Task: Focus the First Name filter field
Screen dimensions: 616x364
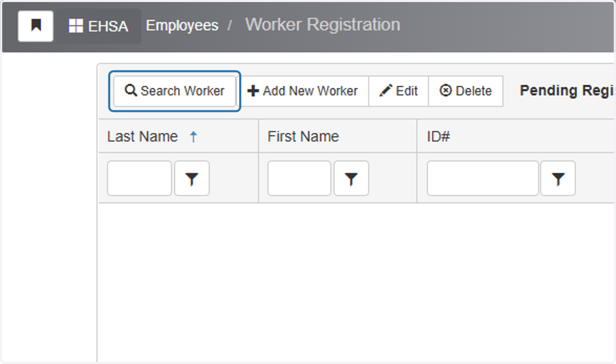Action: tap(299, 178)
